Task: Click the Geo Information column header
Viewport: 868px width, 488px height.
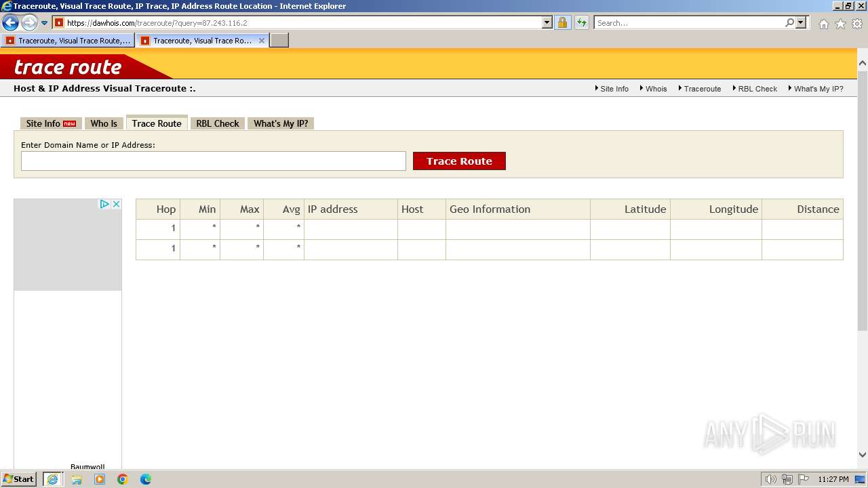Action: click(x=518, y=209)
